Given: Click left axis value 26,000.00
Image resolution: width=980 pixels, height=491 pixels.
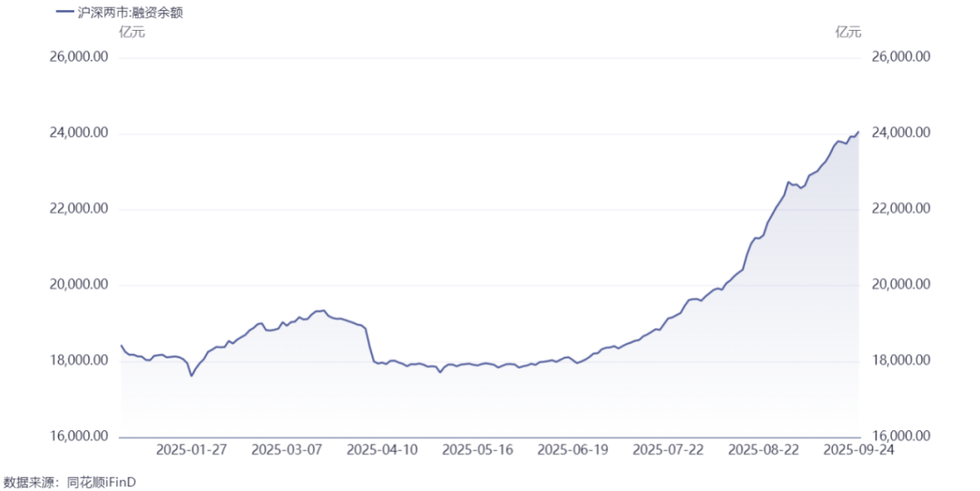Looking at the screenshot, I should 79,57.
